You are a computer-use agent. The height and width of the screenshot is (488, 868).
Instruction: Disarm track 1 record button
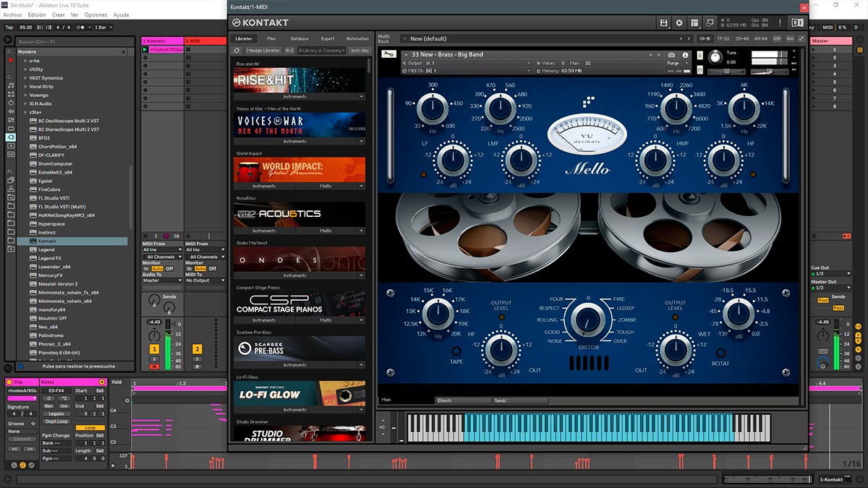pos(154,367)
